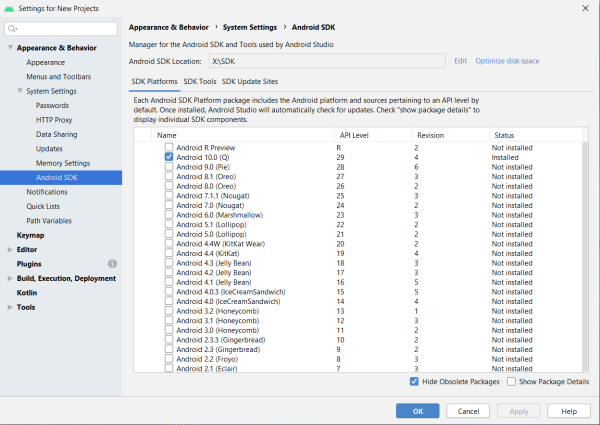Click the Edit link for SDK location
Screen dimensions: 600x425
click(460, 61)
